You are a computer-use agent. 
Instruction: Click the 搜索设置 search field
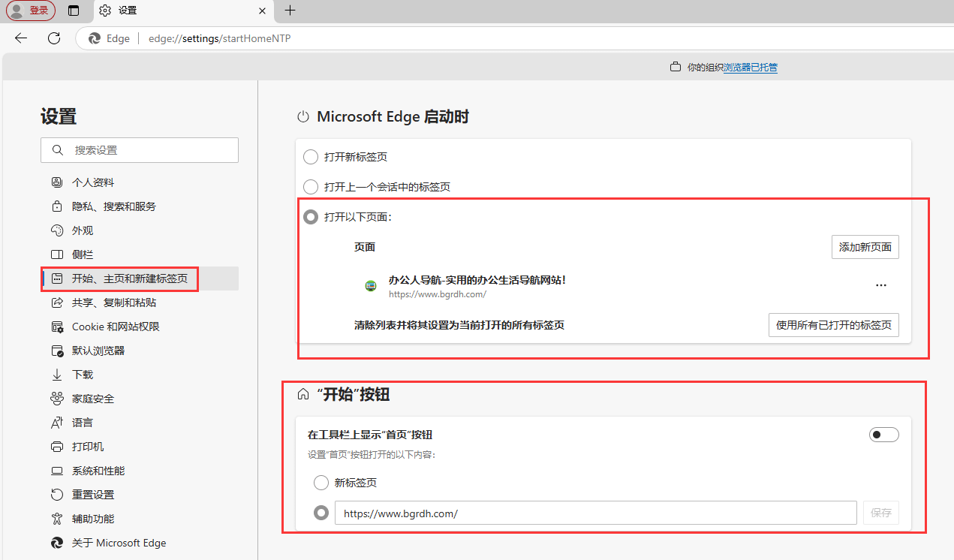coord(140,150)
